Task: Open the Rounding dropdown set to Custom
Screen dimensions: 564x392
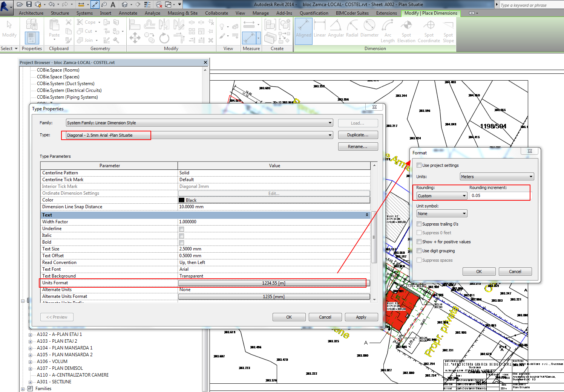Action: (442, 196)
